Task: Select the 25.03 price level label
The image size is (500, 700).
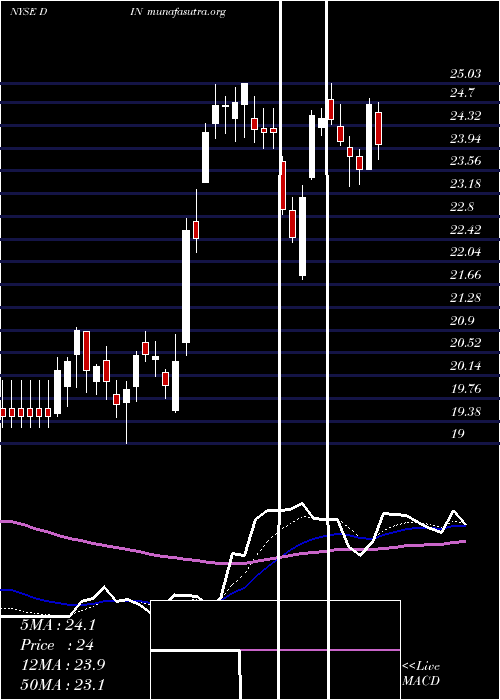Action: tap(466, 74)
